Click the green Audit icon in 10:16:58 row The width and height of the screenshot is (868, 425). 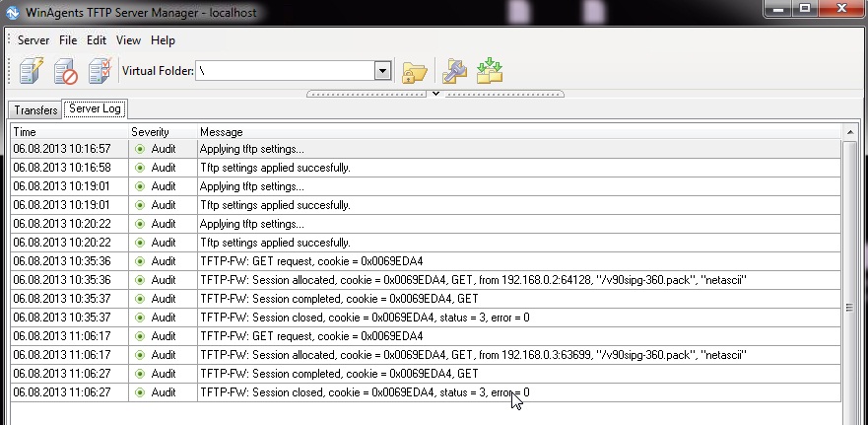140,168
